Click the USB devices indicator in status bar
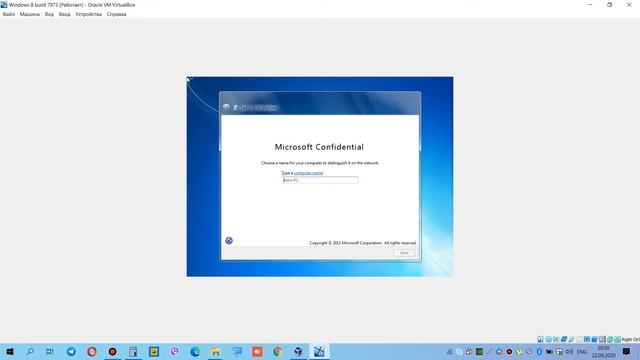The width and height of the screenshot is (640, 360). [571, 339]
